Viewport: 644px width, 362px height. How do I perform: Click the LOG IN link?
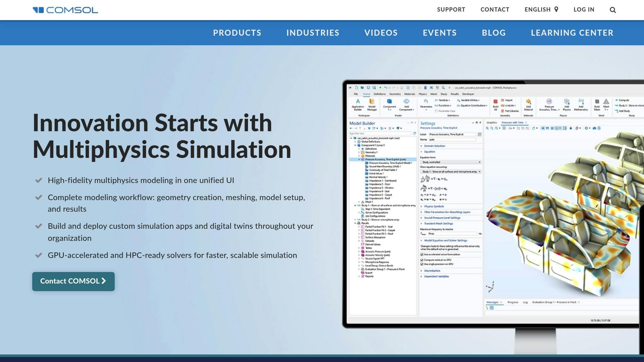coord(584,9)
